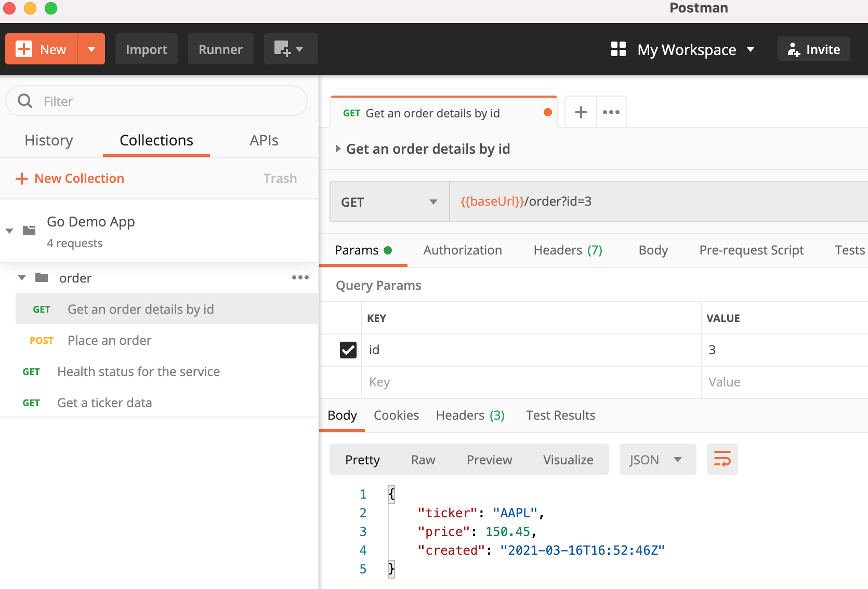
Task: Switch to the response Body tab
Action: [x=342, y=416]
